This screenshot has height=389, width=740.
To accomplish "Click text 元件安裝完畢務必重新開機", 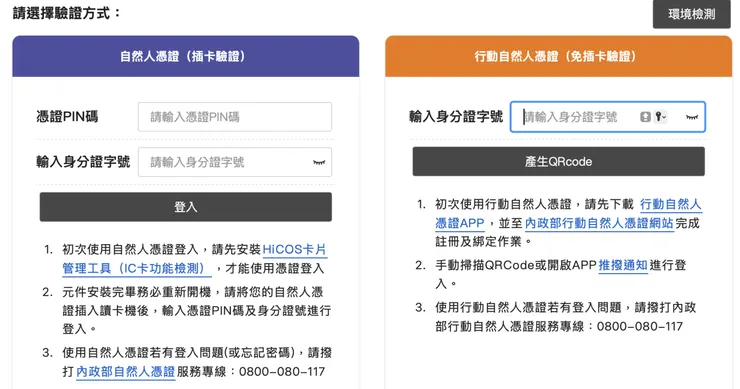I will point(136,292).
